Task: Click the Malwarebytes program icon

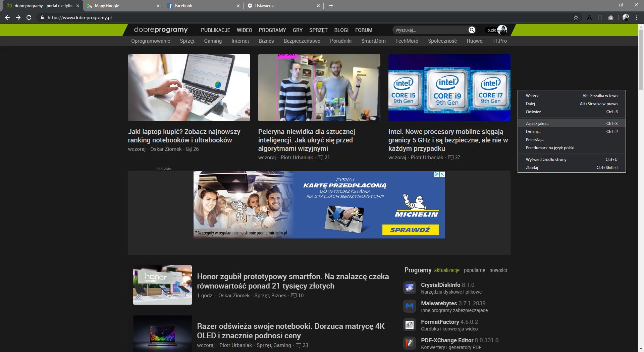Action: 410,306
